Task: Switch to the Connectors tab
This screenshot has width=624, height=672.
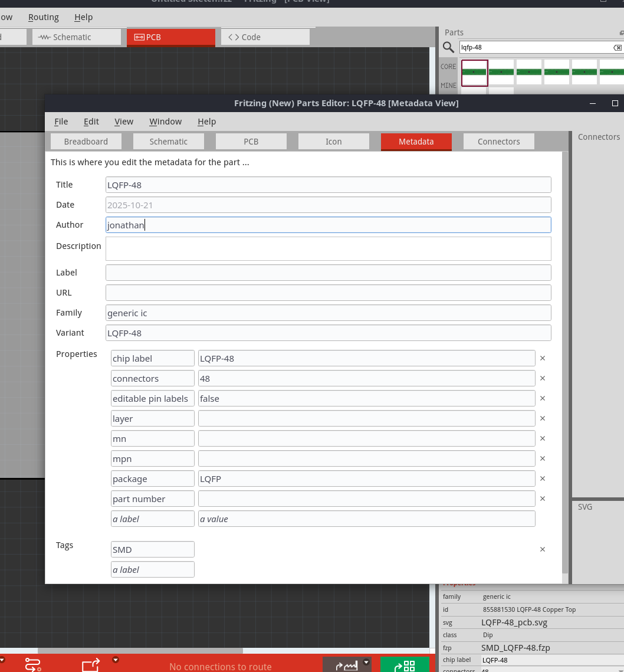Action: point(498,142)
